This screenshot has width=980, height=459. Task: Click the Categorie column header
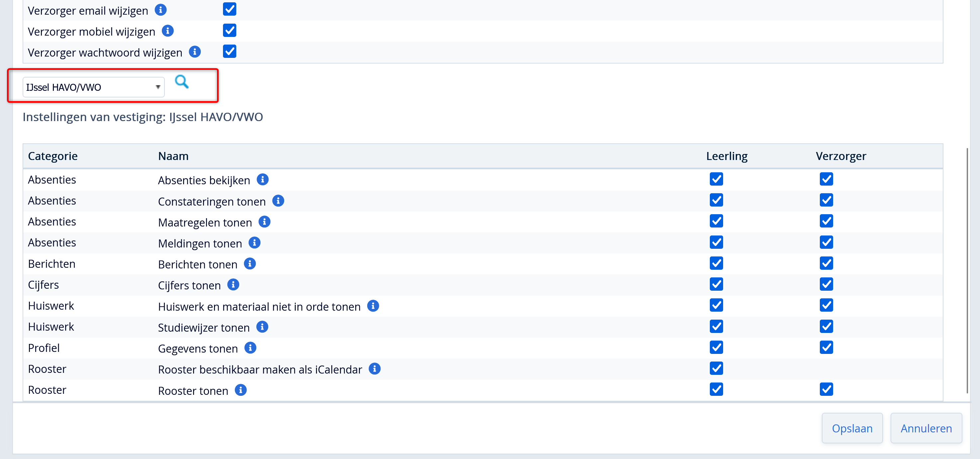click(x=53, y=156)
